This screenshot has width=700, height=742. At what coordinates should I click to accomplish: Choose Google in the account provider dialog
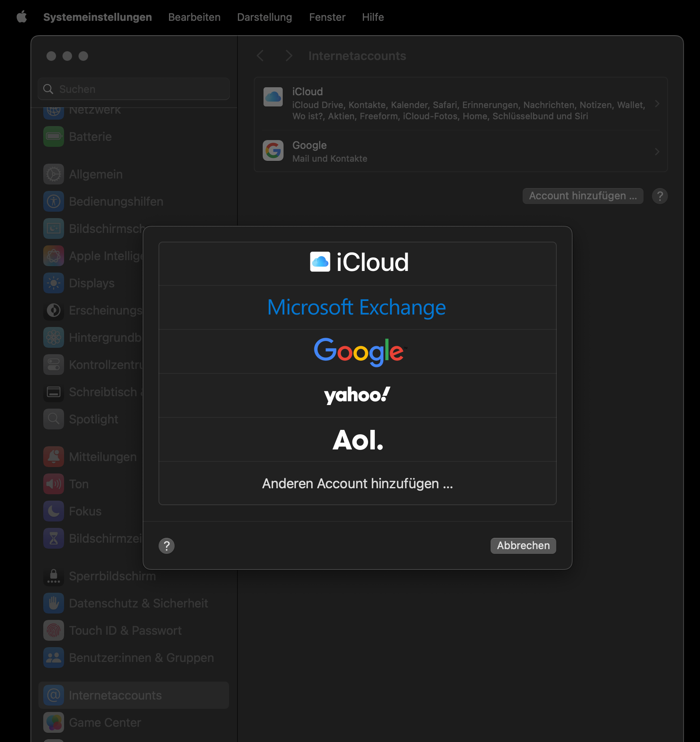coord(357,351)
